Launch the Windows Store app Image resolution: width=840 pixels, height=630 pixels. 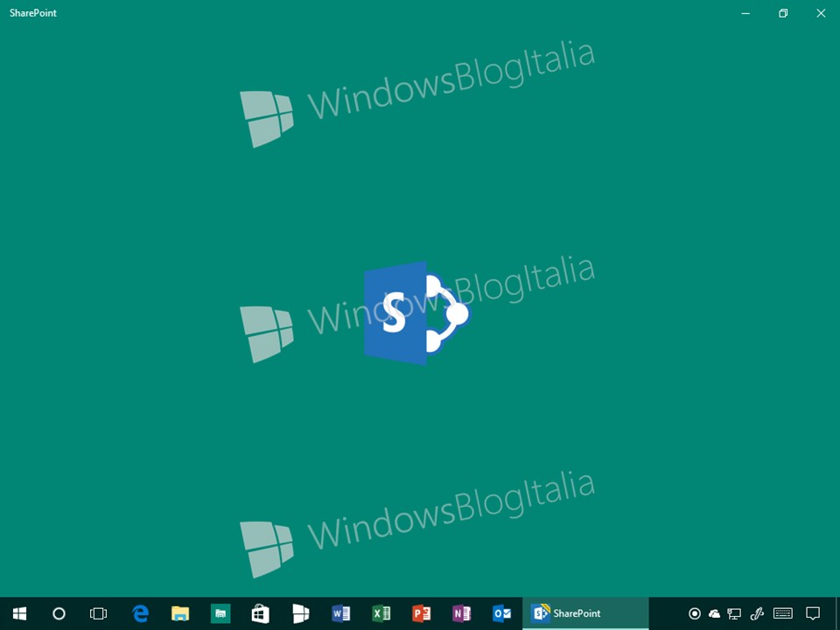(x=261, y=613)
